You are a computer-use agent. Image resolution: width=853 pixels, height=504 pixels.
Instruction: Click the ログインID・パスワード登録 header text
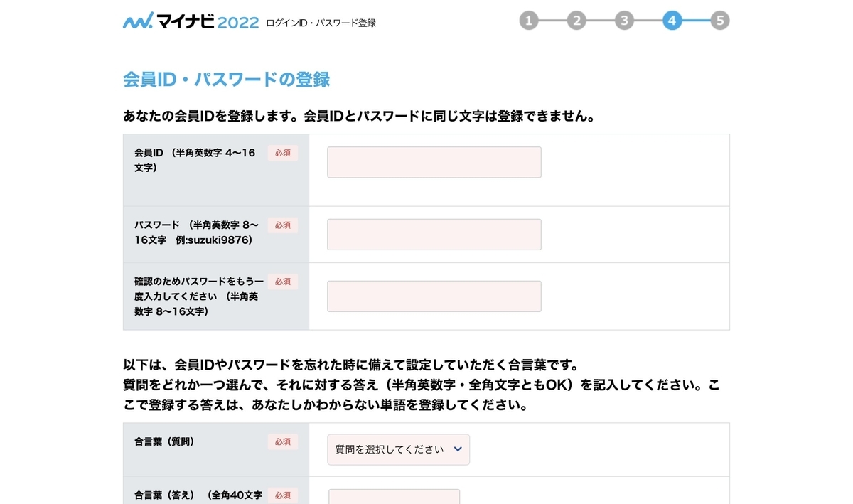point(321,23)
